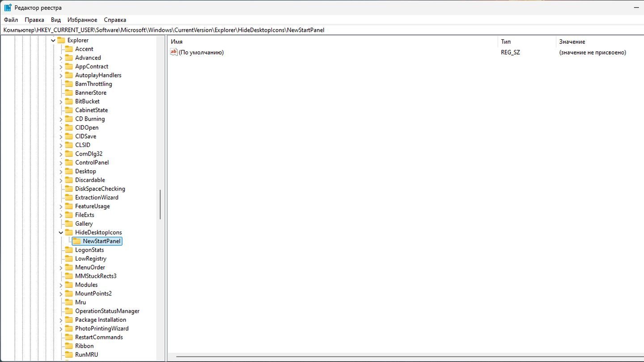
Task: Expand the MenuOrder key
Action: click(x=61, y=267)
